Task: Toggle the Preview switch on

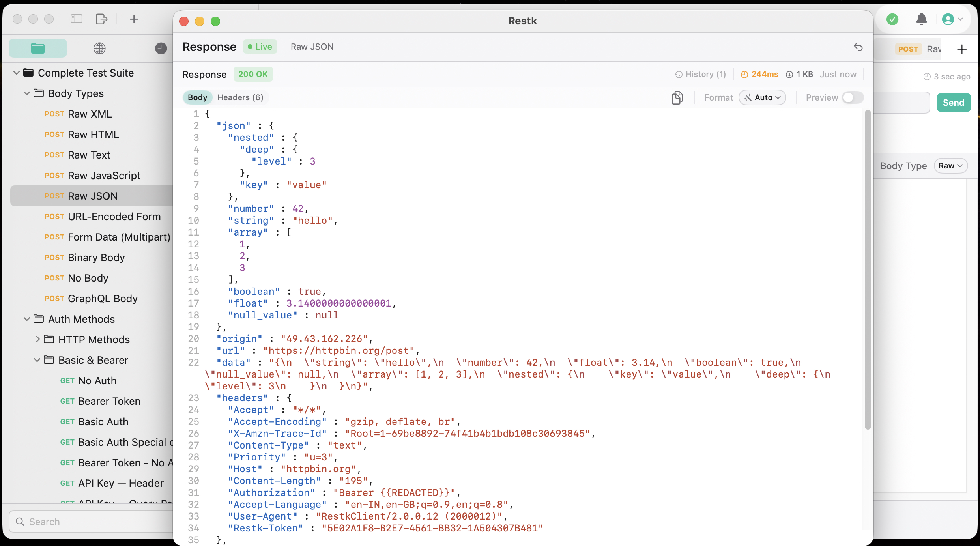Action: (853, 97)
